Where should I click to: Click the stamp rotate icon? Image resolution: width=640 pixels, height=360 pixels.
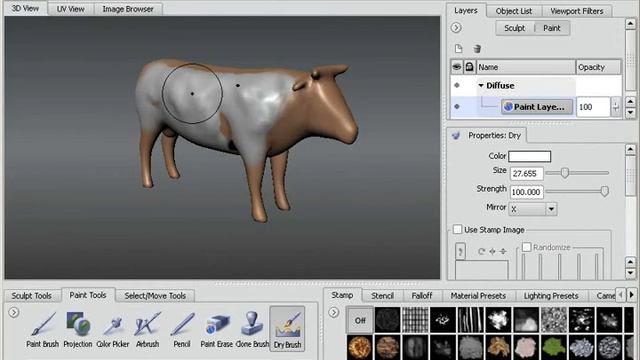point(481,251)
